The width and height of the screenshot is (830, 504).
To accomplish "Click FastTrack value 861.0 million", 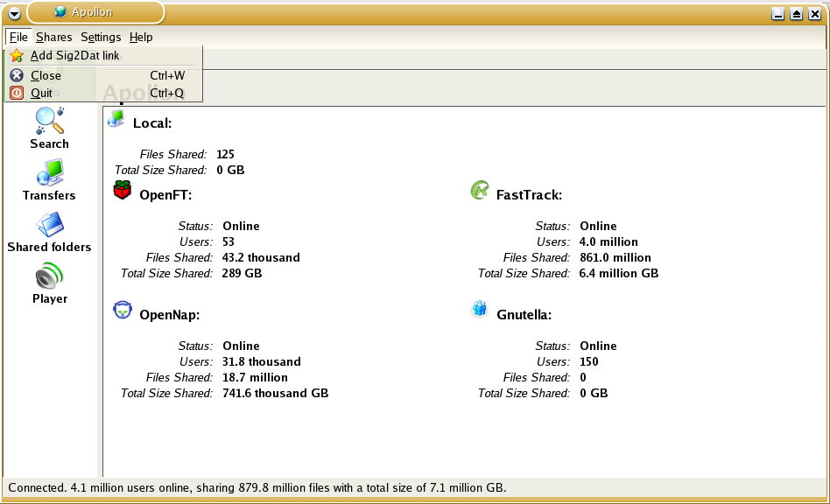I will (x=615, y=257).
